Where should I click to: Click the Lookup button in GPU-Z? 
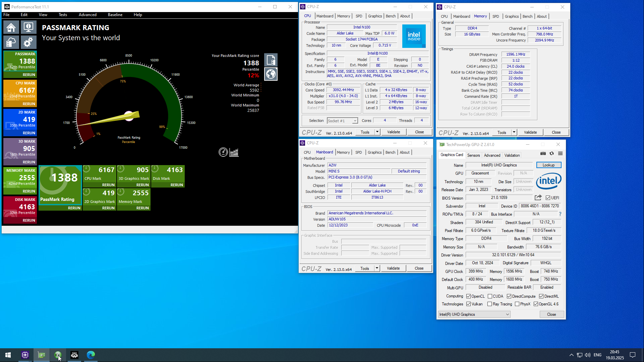[548, 165]
